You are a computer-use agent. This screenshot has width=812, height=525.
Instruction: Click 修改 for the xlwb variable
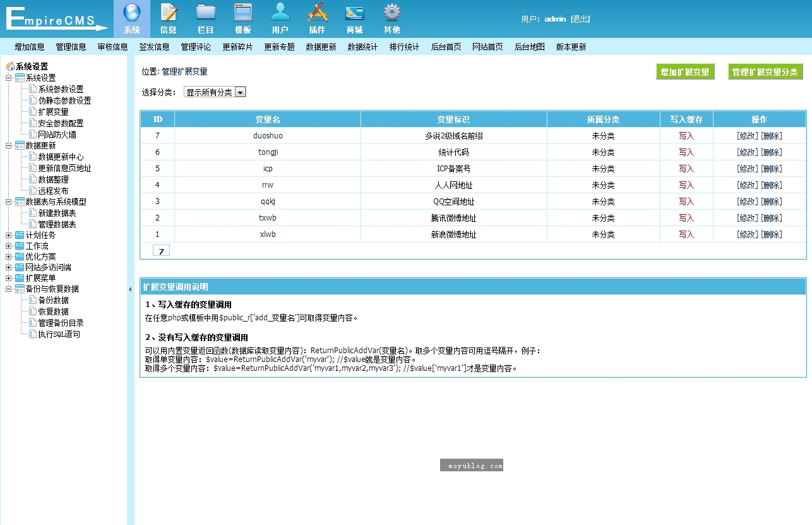pyautogui.click(x=747, y=234)
